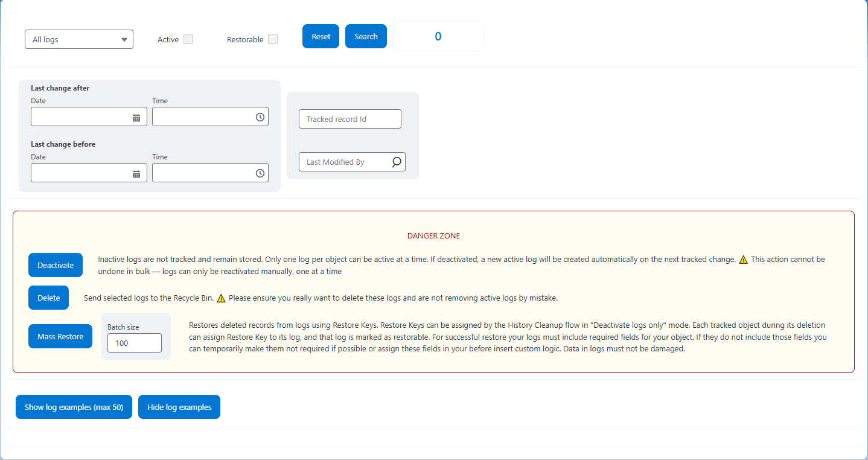Viewport: 868px width, 460px height.
Task: Open the clock picker for Last change after time
Action: [260, 116]
